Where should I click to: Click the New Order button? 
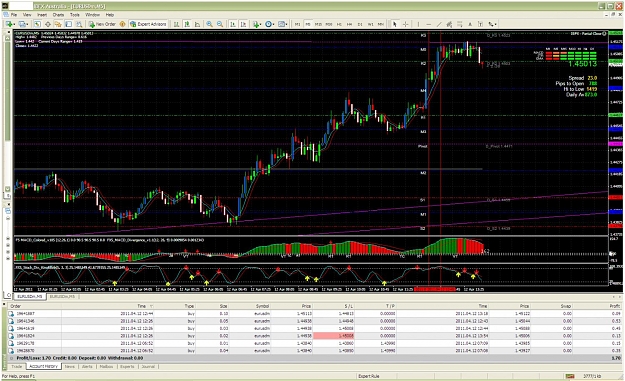tap(102, 24)
